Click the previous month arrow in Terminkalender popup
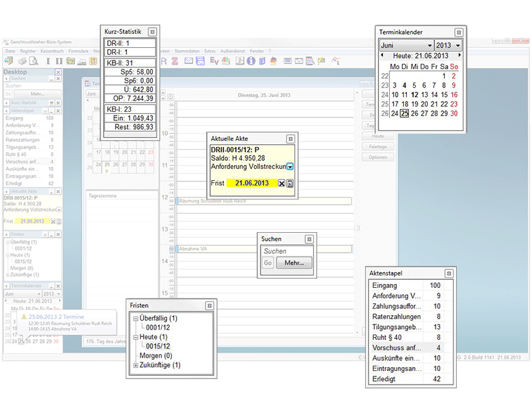 click(x=382, y=55)
